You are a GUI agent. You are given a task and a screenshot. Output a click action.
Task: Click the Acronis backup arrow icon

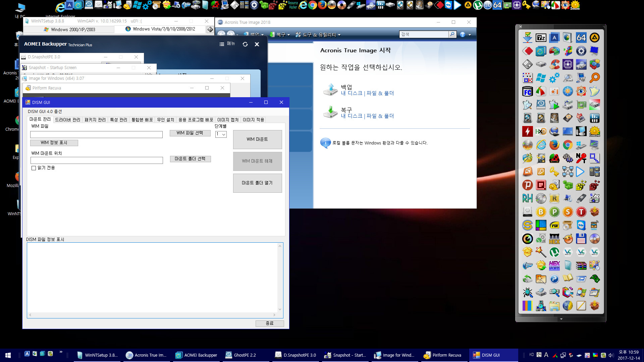tap(330, 90)
